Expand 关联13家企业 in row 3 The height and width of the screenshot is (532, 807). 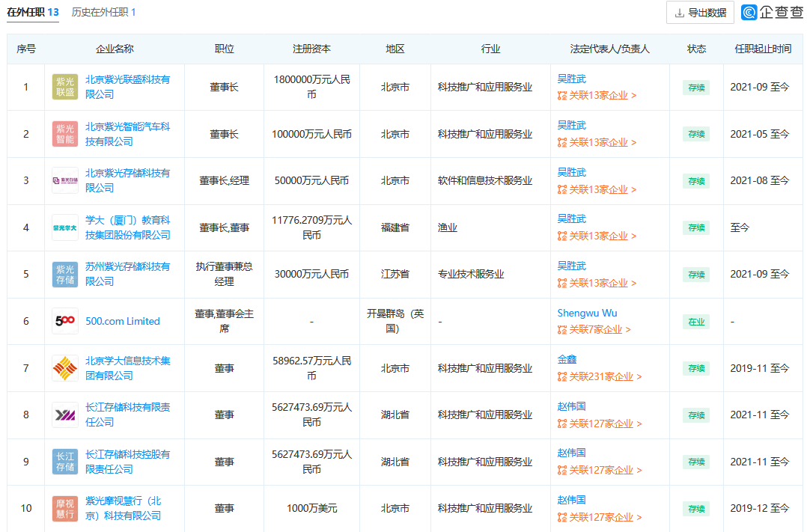point(597,189)
